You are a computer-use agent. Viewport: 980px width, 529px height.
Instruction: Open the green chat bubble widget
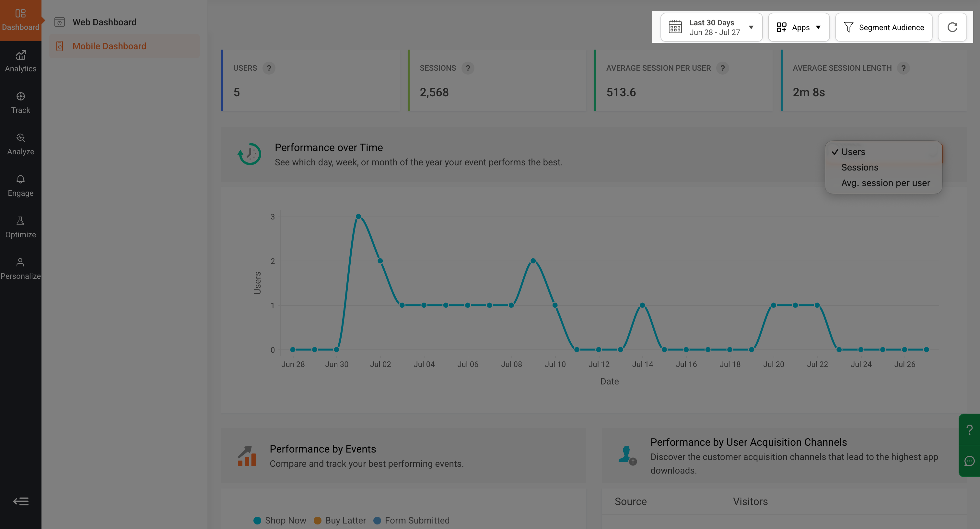click(x=969, y=461)
